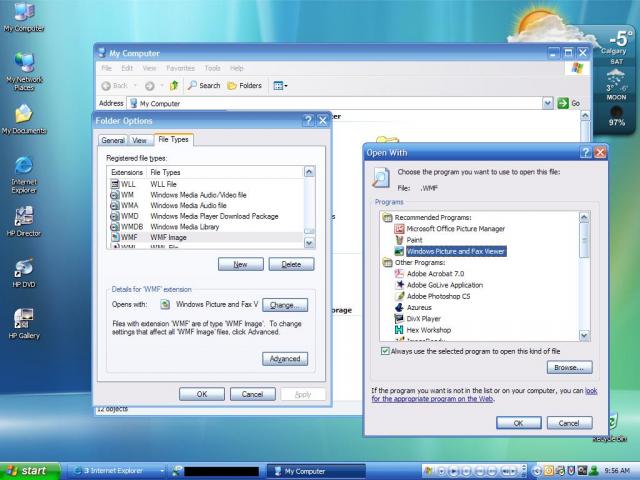Click the help question mark in Folder Options
The image size is (640, 480).
pos(308,120)
